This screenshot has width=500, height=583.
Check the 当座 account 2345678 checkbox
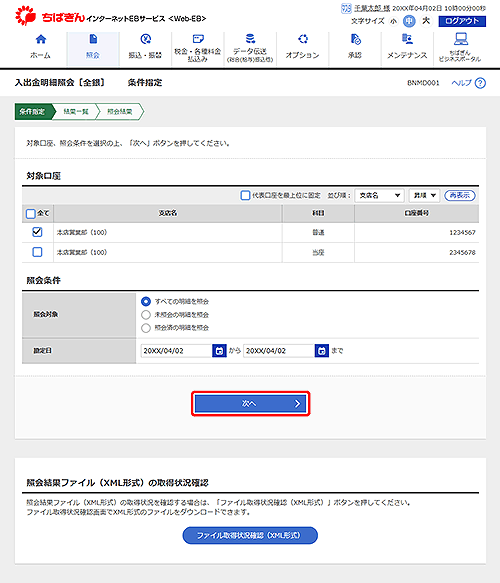37,252
